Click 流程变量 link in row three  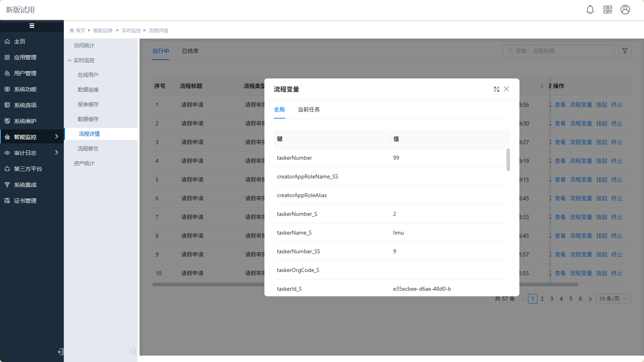click(x=581, y=142)
